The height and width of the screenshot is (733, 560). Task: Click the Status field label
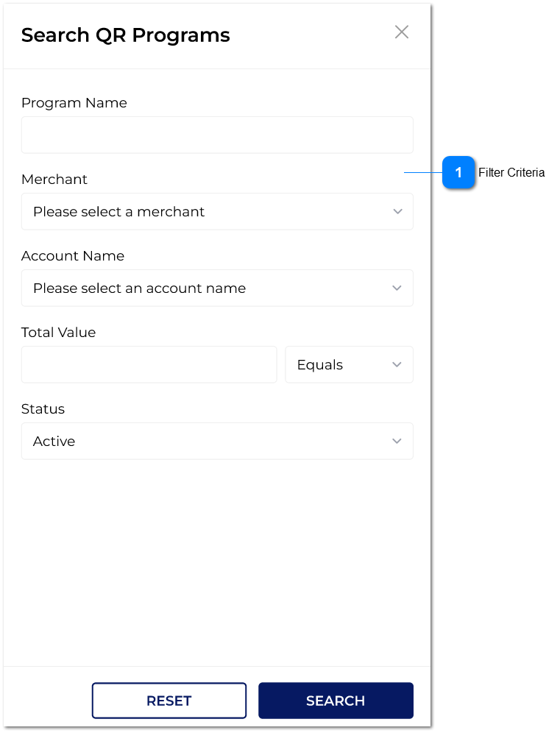[43, 409]
